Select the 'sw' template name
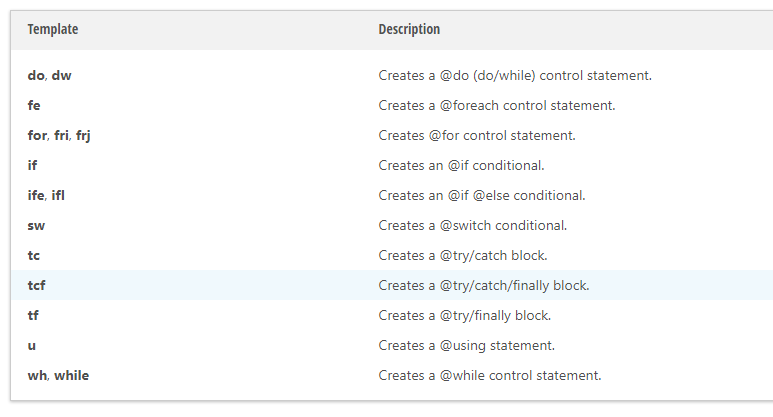Image resolution: width=773 pixels, height=417 pixels. click(x=36, y=226)
